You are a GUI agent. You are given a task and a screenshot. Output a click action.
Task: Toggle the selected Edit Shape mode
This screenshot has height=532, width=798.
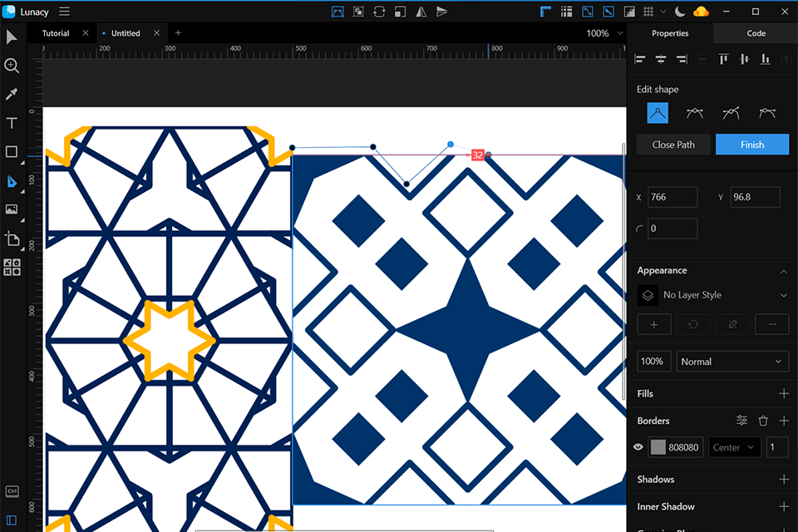pyautogui.click(x=658, y=112)
